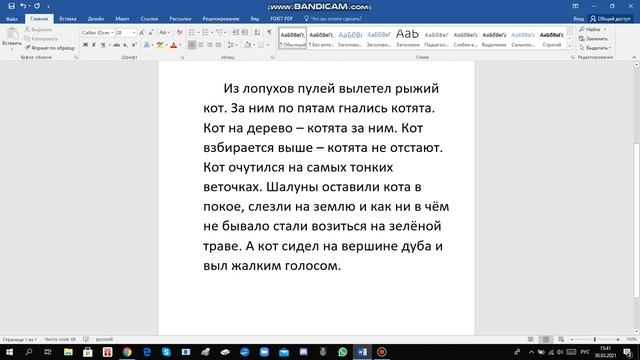Start a bulleted list
This screenshot has width=640, height=360.
(191, 33)
